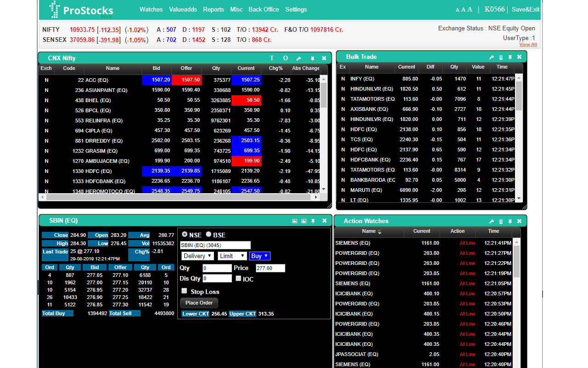588x368 pixels.
Task: Click the Place Order button
Action: pos(199,303)
